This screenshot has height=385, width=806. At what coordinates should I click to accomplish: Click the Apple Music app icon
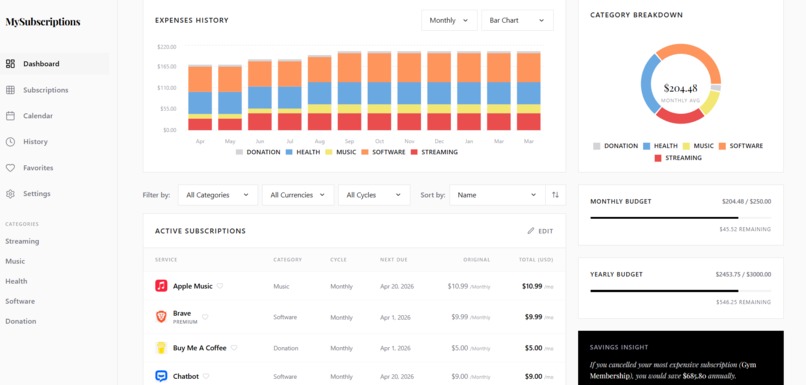(x=161, y=286)
